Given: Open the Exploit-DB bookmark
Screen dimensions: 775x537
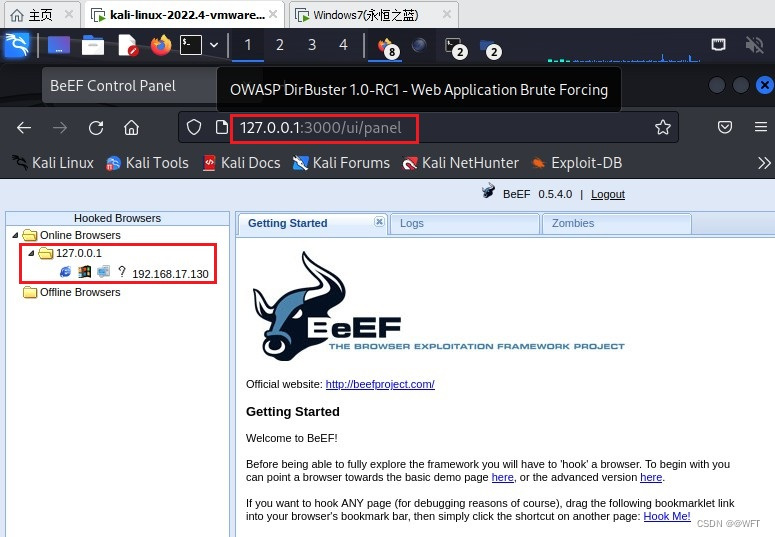Looking at the screenshot, I should point(577,163).
